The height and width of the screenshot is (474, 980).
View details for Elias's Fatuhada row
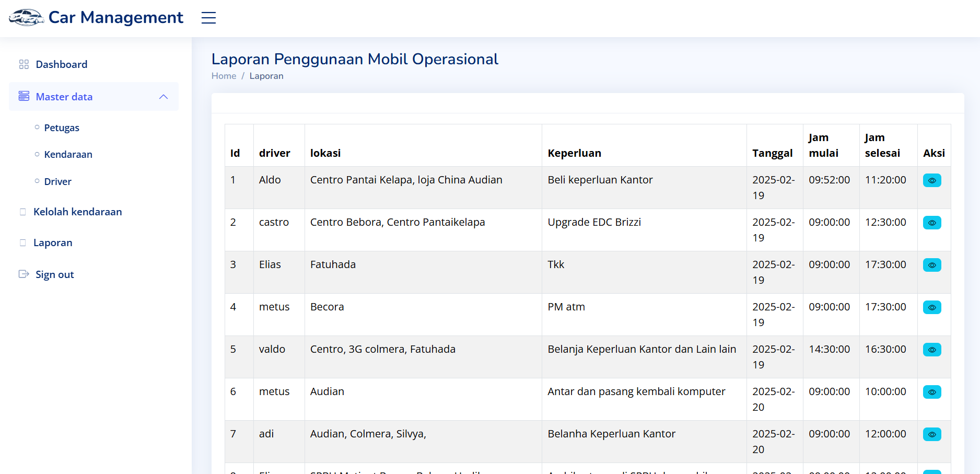[x=932, y=265]
